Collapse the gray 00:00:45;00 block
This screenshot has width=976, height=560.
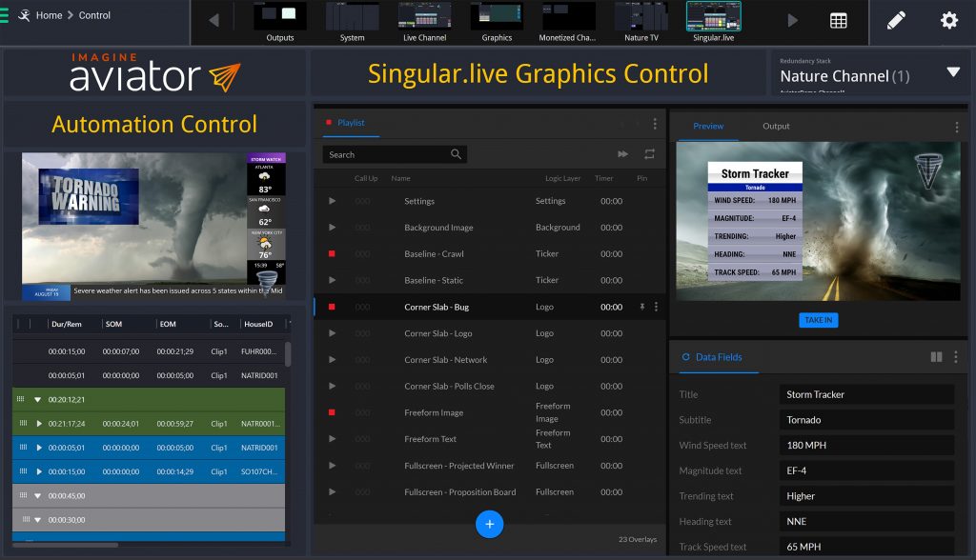[x=37, y=496]
